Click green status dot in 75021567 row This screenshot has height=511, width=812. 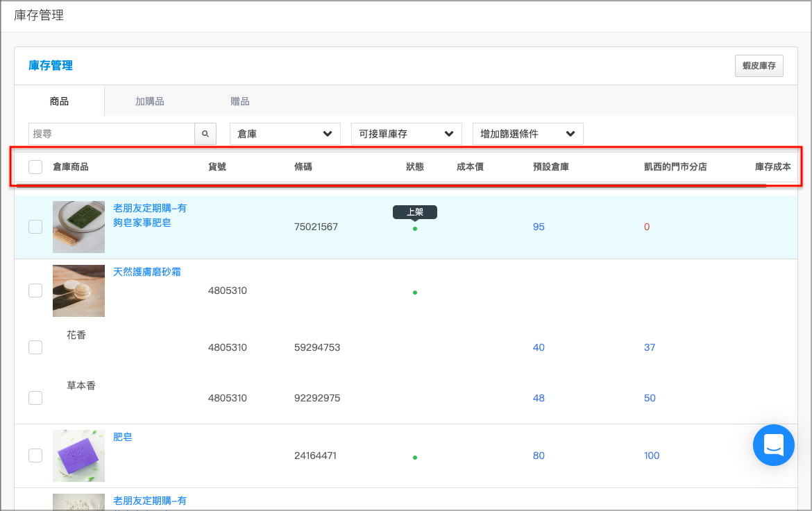[415, 229]
